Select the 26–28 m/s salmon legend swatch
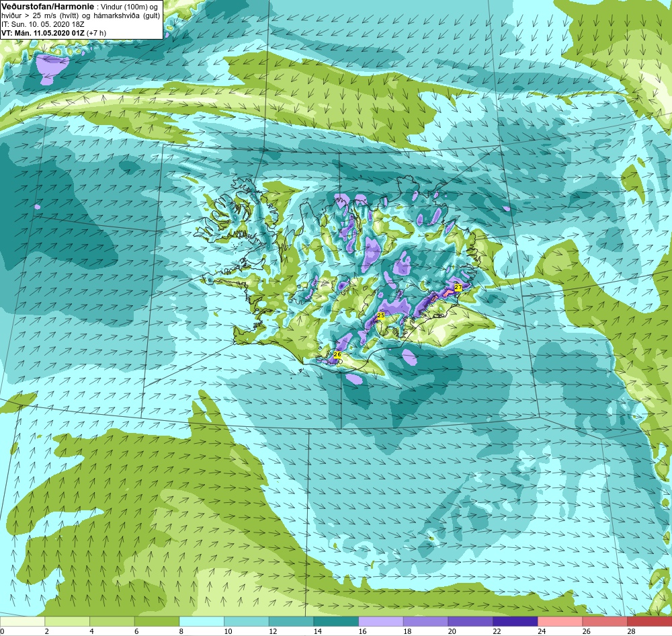 [x=605, y=622]
